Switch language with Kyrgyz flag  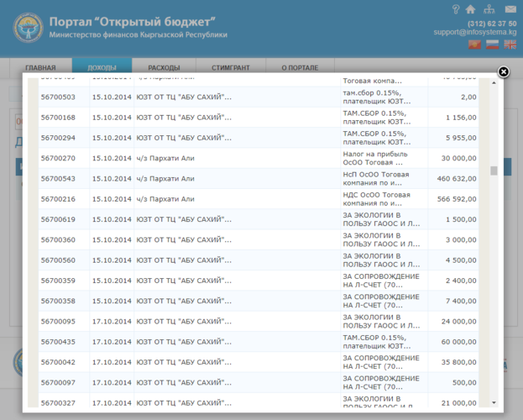475,45
